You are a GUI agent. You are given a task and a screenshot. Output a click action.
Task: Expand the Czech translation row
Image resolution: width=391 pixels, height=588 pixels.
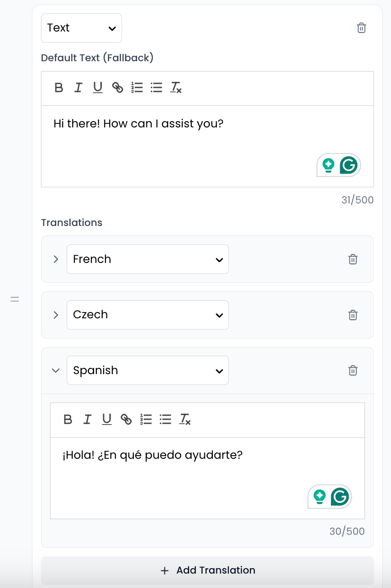coord(56,315)
